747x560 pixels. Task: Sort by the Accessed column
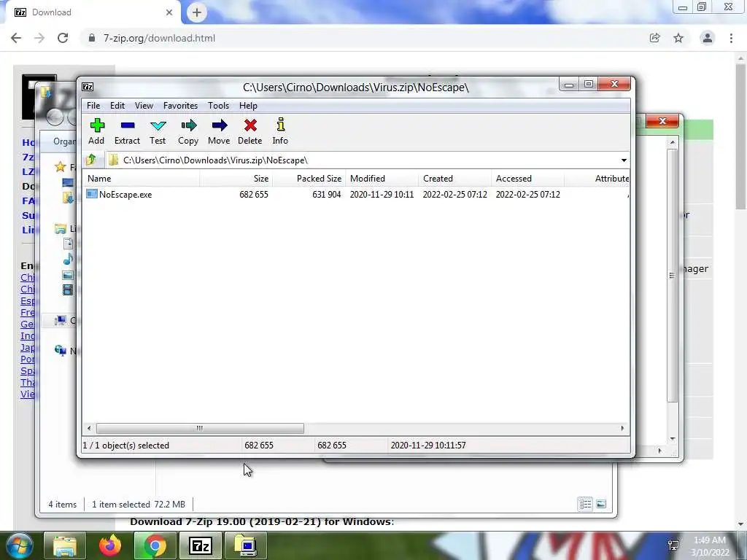[528, 179]
